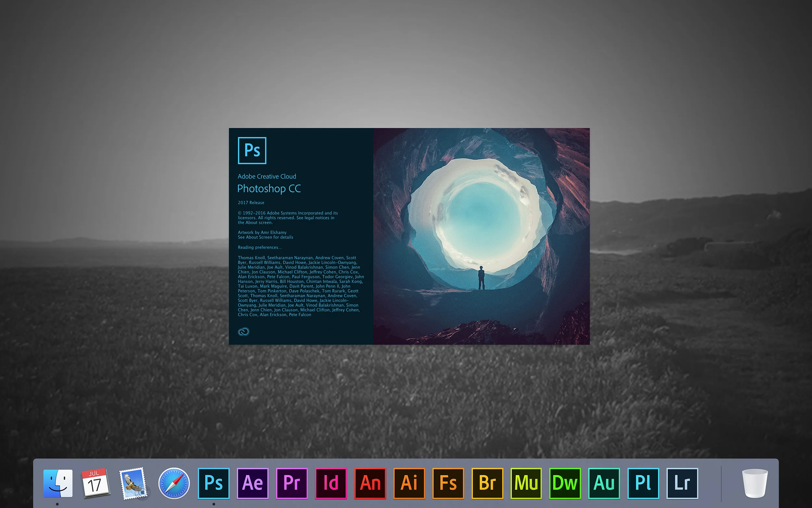Open Finder from the dock
This screenshot has height=508, width=812.
pyautogui.click(x=58, y=483)
